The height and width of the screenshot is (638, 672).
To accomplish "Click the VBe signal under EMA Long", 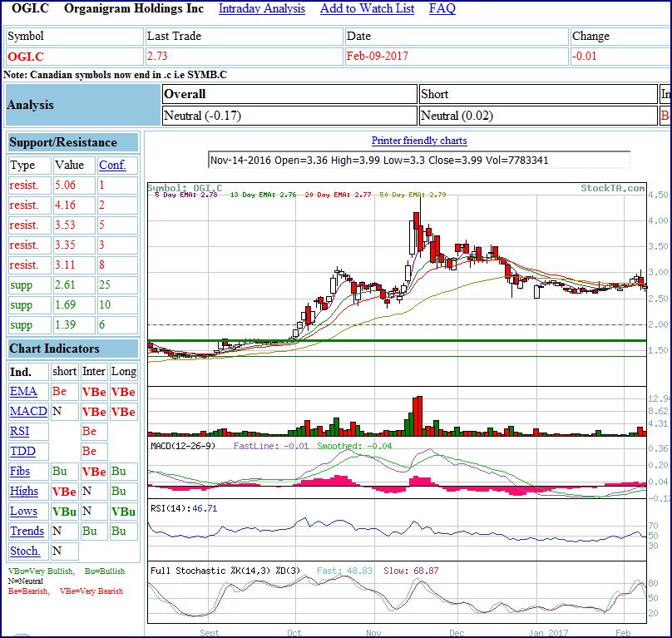I will point(122,392).
